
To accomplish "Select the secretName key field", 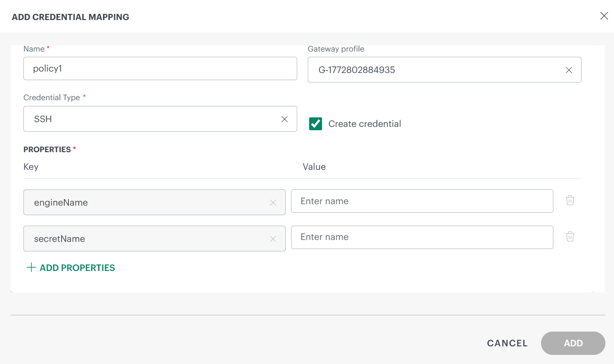I will click(x=143, y=239).
